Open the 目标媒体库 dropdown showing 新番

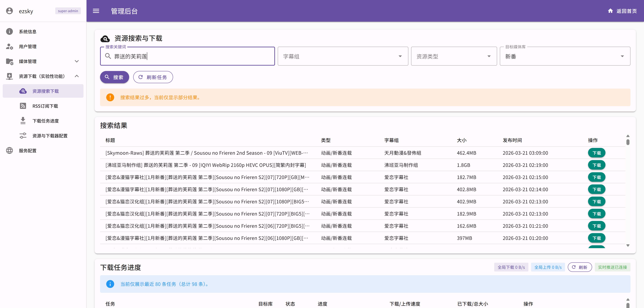click(565, 56)
